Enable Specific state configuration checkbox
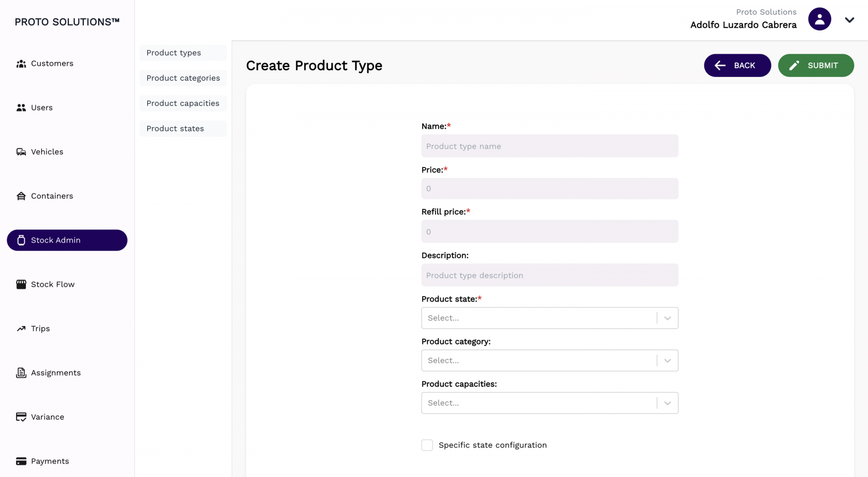The width and height of the screenshot is (868, 477). 427,445
